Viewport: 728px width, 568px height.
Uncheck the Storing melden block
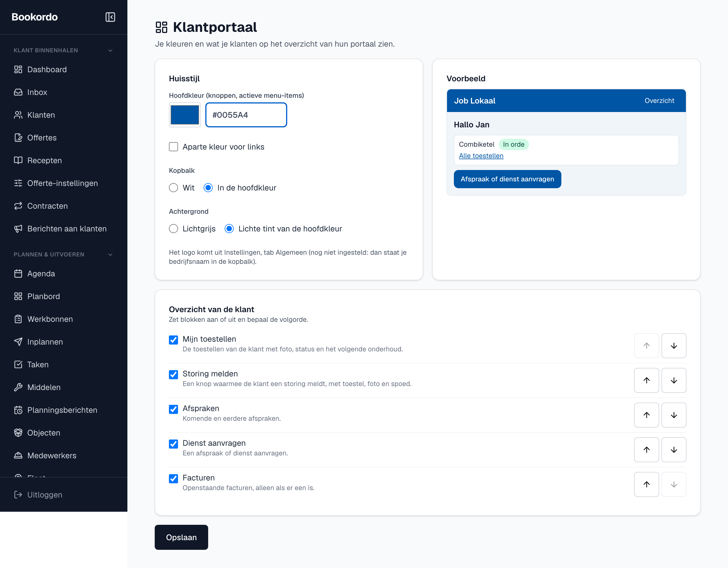[173, 374]
